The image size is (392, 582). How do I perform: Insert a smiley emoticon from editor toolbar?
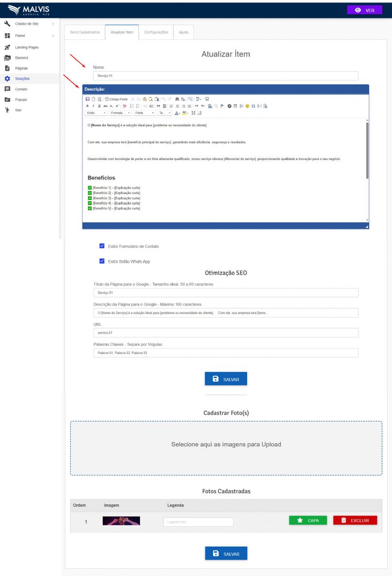(247, 106)
